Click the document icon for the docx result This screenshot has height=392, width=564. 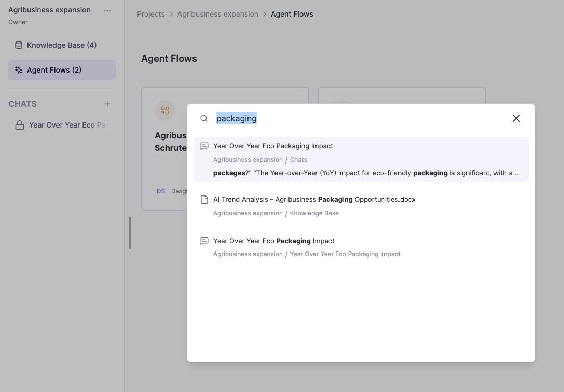[x=204, y=200]
